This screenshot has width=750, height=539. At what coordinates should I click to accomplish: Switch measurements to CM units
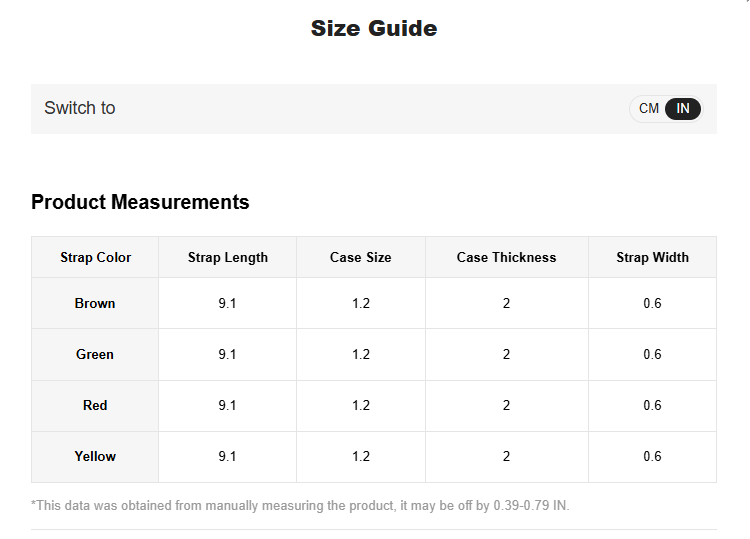[x=649, y=109]
